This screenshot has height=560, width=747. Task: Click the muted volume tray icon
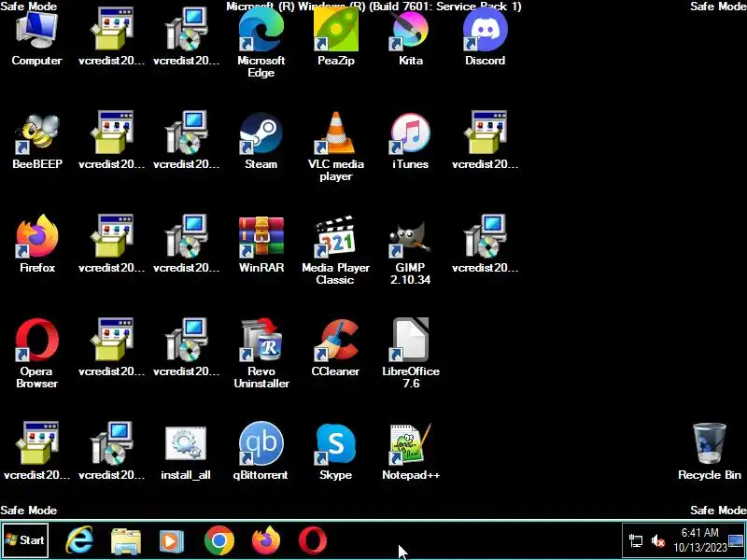[659, 541]
